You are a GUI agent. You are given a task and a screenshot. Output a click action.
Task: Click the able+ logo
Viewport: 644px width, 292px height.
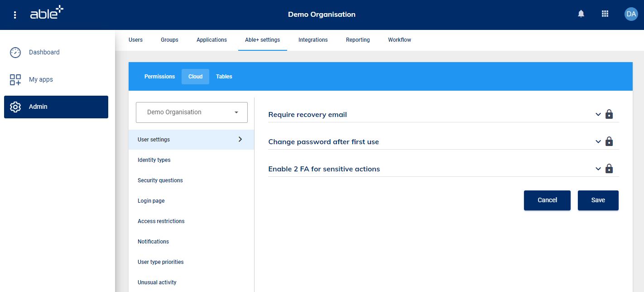pyautogui.click(x=47, y=14)
